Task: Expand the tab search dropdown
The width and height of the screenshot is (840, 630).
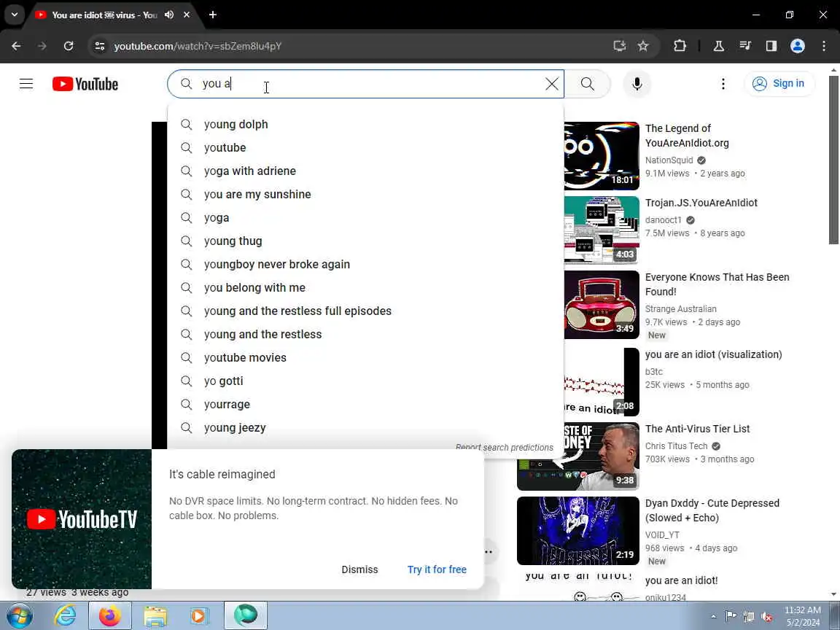Action: click(x=15, y=15)
